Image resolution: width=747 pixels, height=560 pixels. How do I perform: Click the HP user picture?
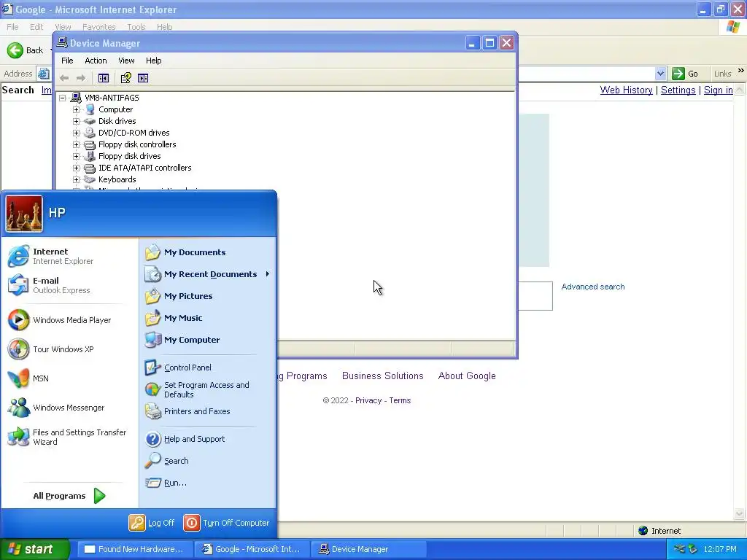[24, 214]
